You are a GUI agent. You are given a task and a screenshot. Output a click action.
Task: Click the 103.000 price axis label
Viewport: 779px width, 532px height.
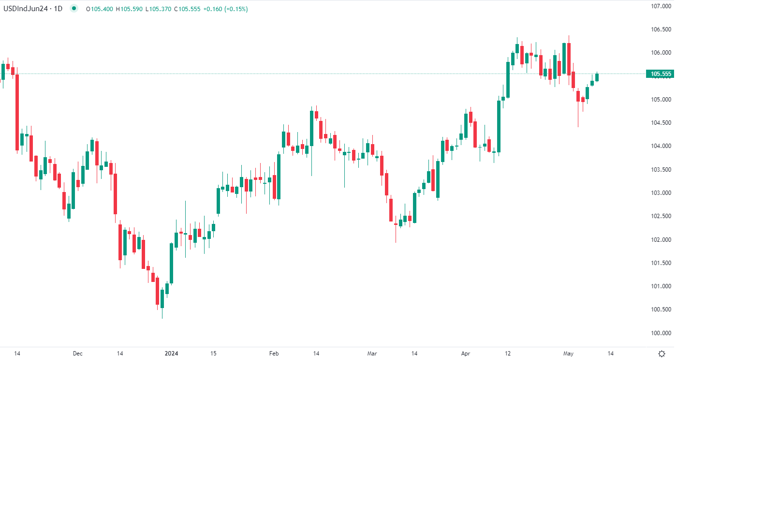pos(661,193)
